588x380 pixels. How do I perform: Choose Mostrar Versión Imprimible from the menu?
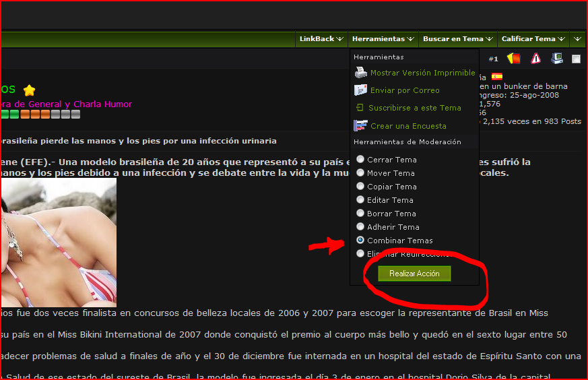pos(422,73)
